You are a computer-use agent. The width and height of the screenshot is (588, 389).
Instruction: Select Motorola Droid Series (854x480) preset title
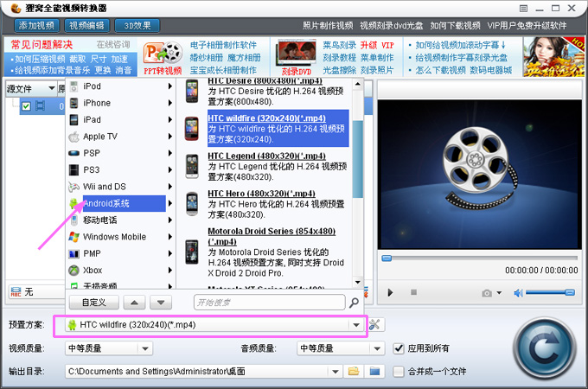[272, 236]
